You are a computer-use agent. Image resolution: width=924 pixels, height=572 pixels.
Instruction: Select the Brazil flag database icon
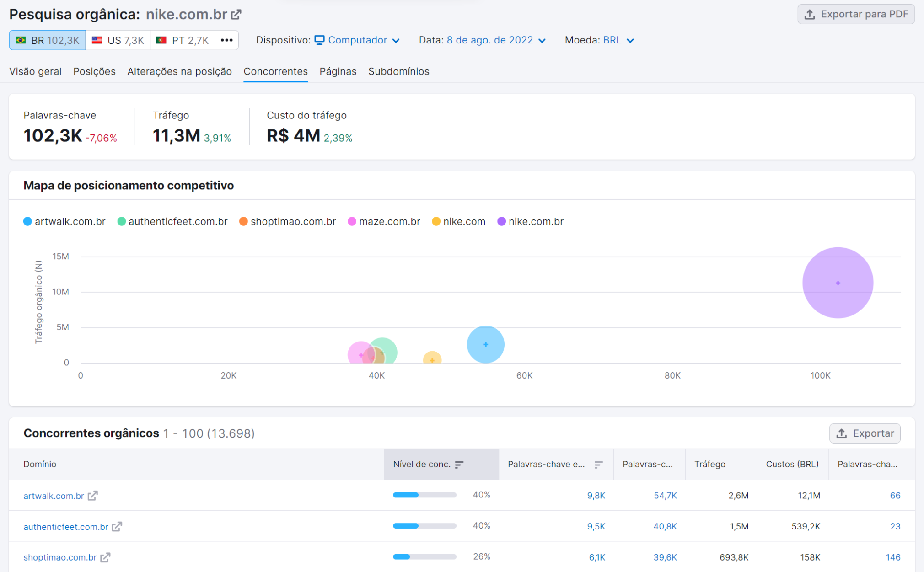pos(21,40)
